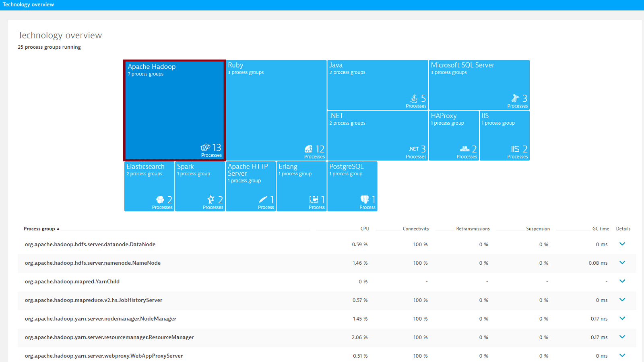The height and width of the screenshot is (362, 644).
Task: Expand details for mapred.YarnChild row
Action: [x=622, y=281]
